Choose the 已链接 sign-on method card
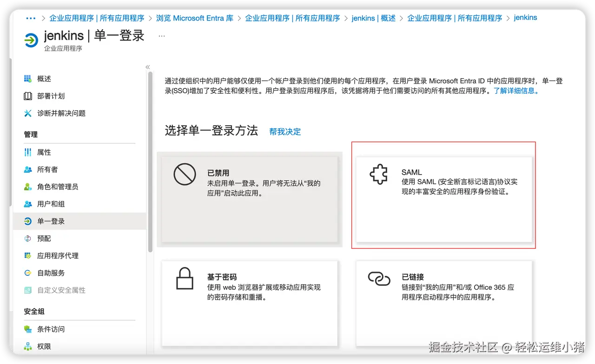 pyautogui.click(x=443, y=304)
